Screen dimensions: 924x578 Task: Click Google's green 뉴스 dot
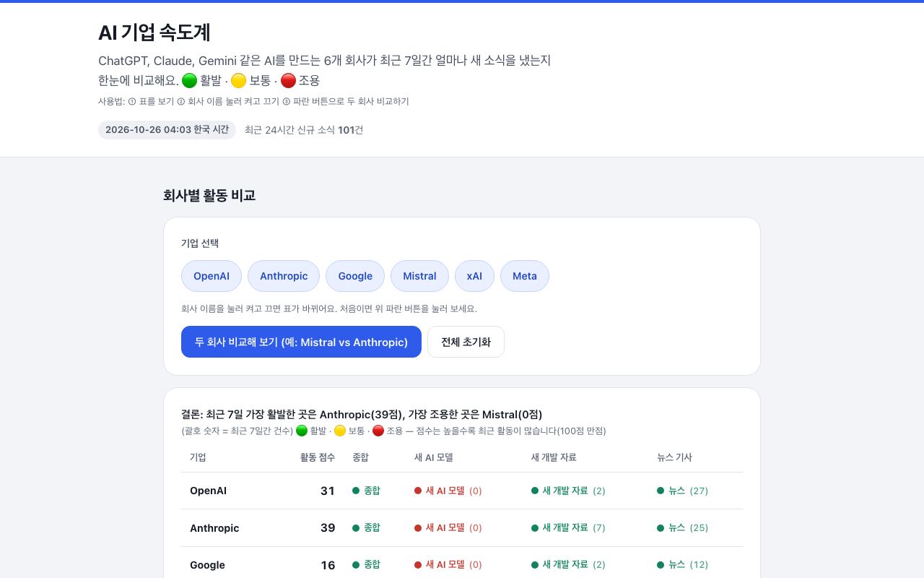pyautogui.click(x=661, y=565)
